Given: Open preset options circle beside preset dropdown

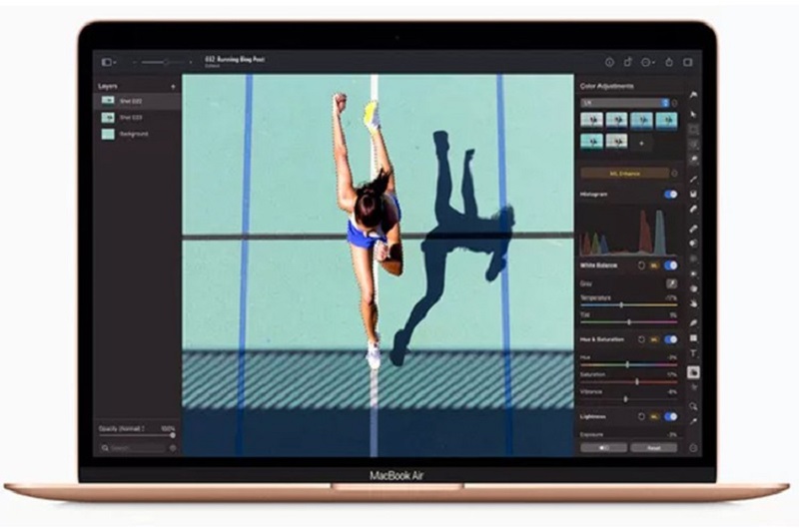Looking at the screenshot, I should [675, 103].
